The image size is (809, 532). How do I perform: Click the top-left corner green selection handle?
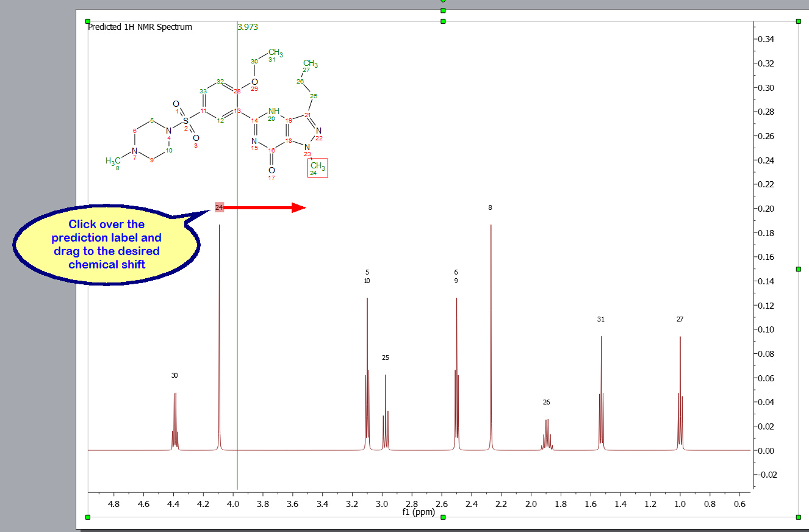(88, 21)
